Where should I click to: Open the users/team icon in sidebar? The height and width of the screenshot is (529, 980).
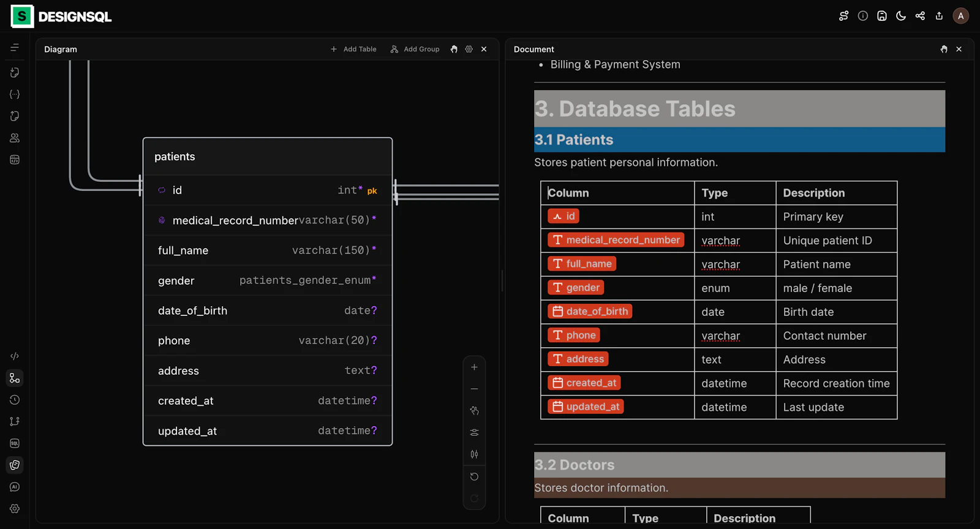tap(15, 138)
